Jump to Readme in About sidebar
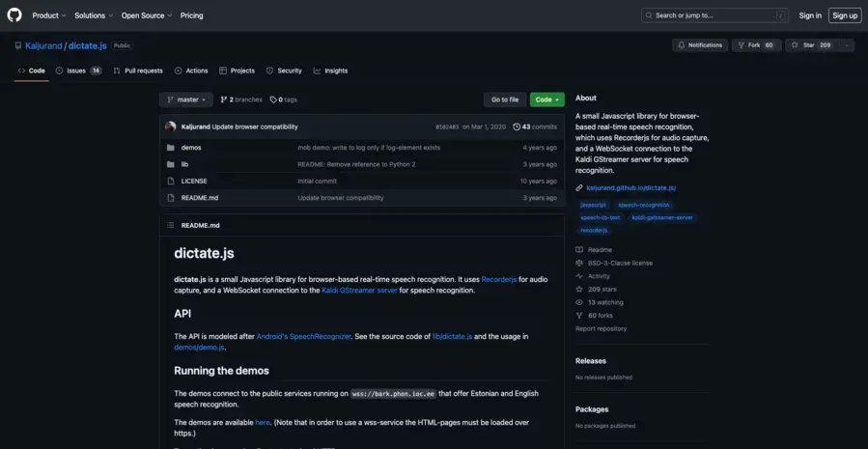 tap(594, 250)
